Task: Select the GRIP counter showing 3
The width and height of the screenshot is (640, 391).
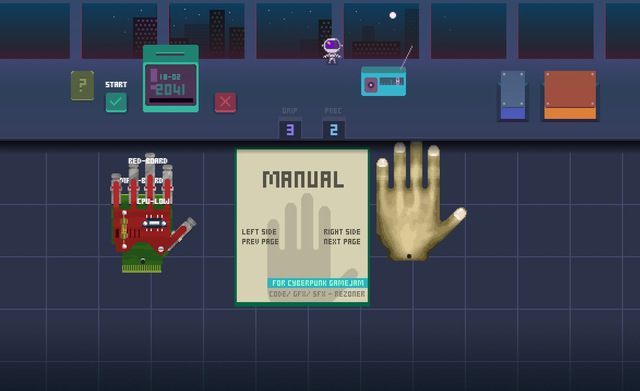Action: [290, 130]
